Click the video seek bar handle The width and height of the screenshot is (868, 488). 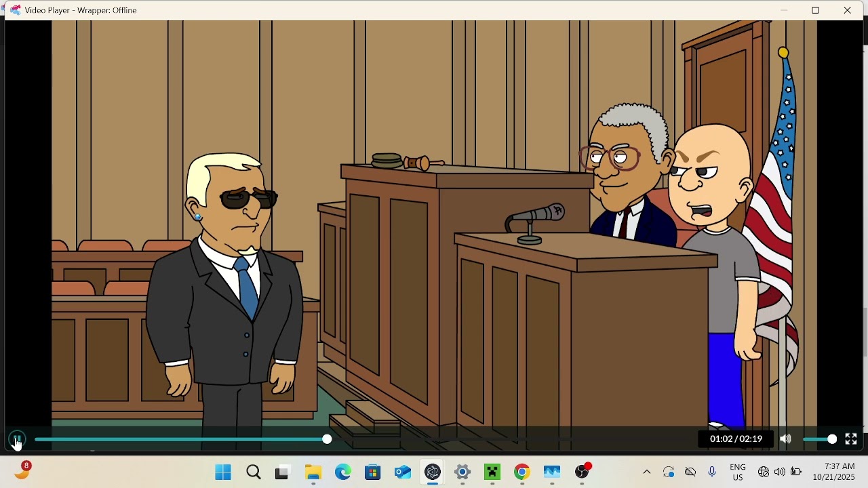click(327, 439)
